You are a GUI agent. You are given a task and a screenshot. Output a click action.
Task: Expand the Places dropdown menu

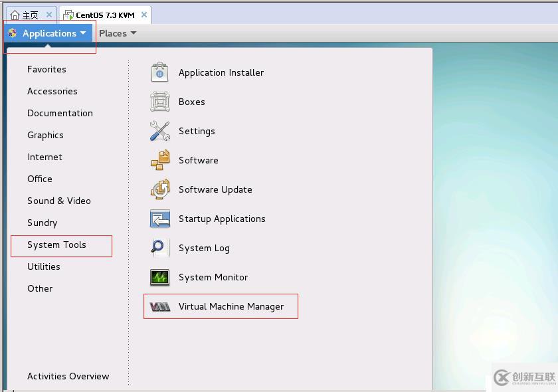tap(118, 33)
